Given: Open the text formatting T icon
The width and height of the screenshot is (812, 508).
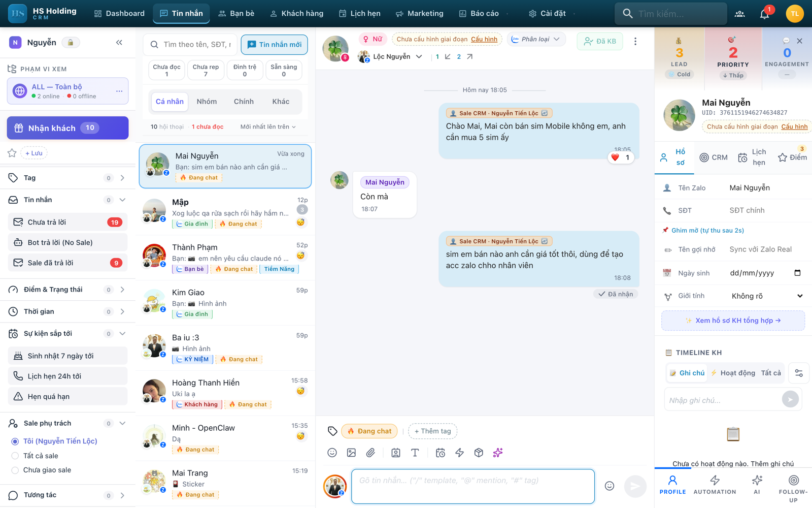Looking at the screenshot, I should coord(415,453).
